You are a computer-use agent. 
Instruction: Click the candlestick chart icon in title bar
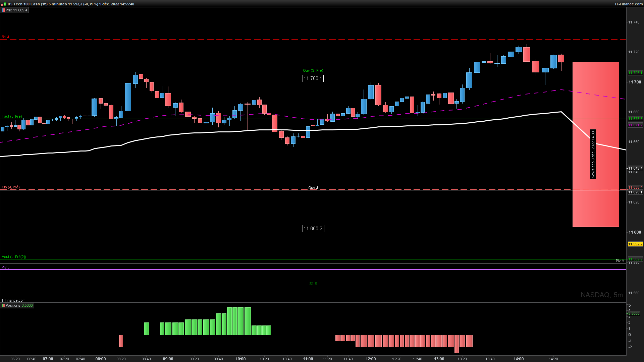coord(4,4)
